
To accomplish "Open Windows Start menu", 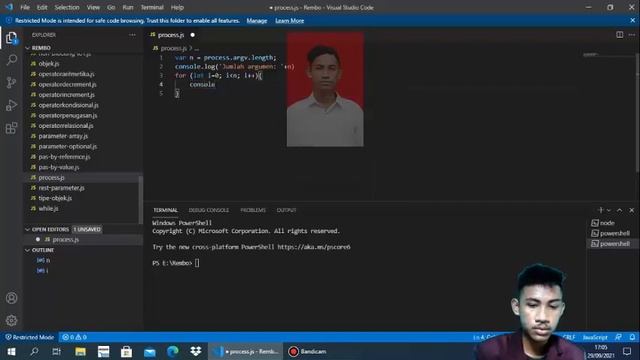I will [x=11, y=351].
